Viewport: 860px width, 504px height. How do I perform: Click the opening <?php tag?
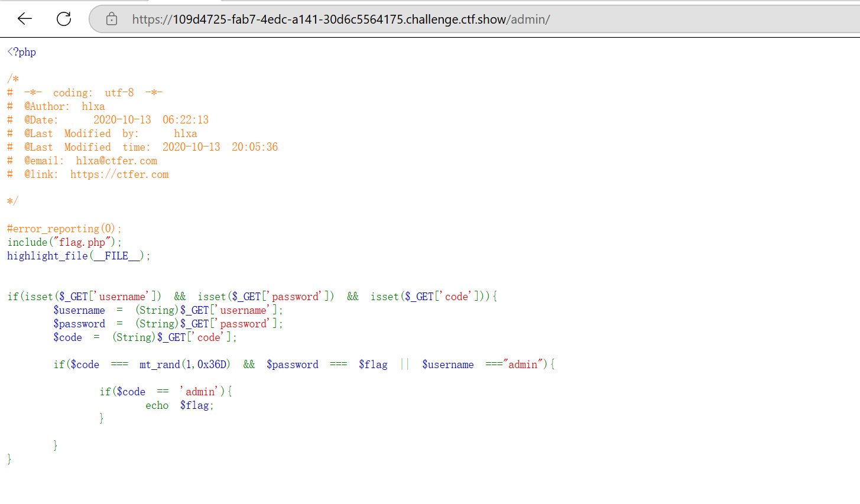click(x=22, y=52)
